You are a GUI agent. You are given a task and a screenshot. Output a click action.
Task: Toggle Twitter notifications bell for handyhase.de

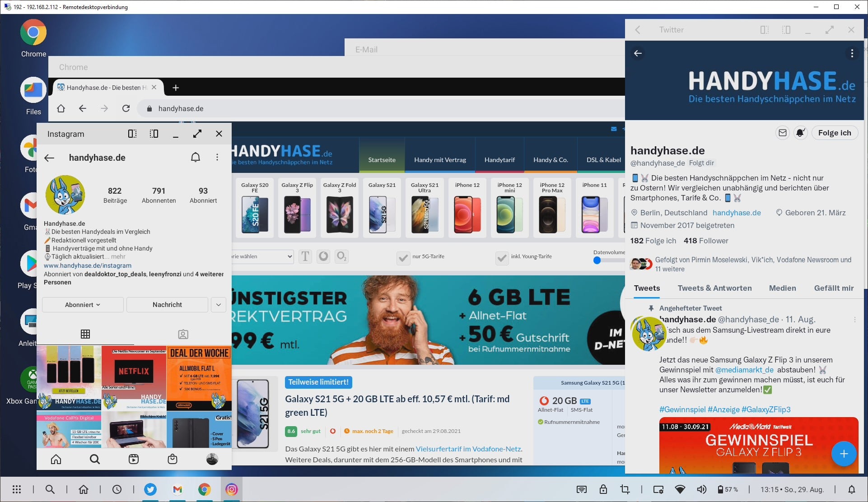(800, 133)
